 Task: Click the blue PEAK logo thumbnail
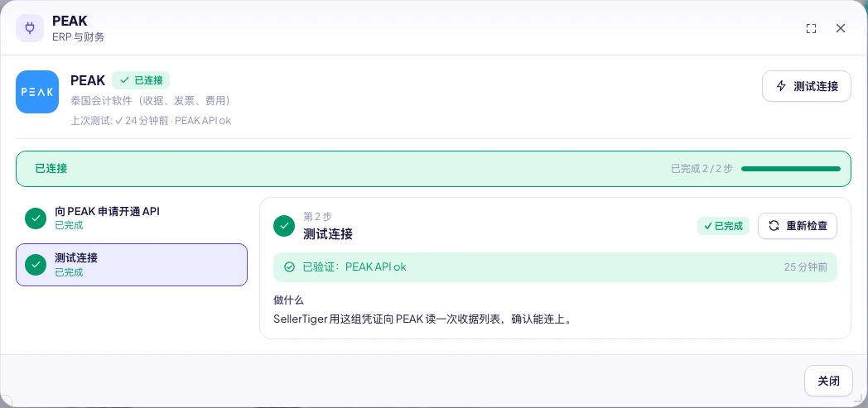pyautogui.click(x=37, y=92)
